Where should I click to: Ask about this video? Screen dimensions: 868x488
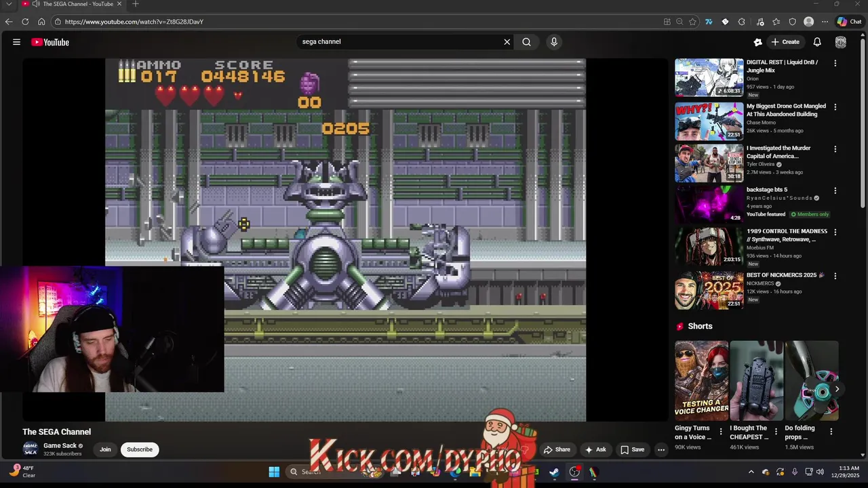pyautogui.click(x=595, y=449)
